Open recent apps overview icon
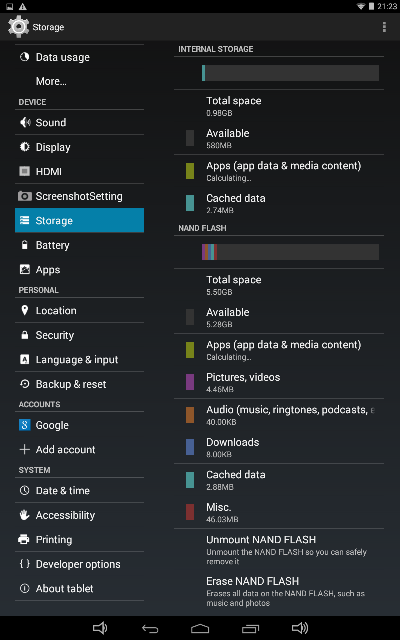The width and height of the screenshot is (400, 640). 250,628
